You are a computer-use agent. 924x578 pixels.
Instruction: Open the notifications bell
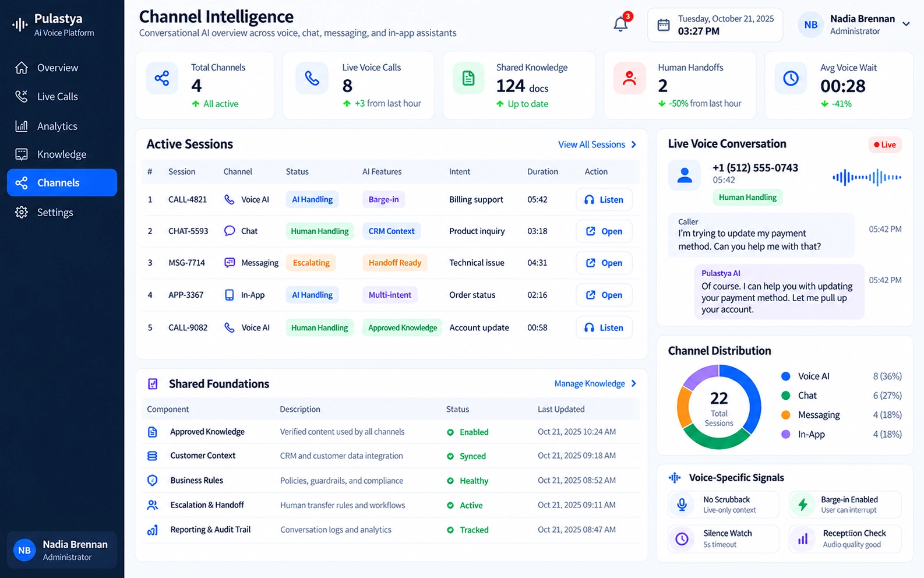click(620, 24)
